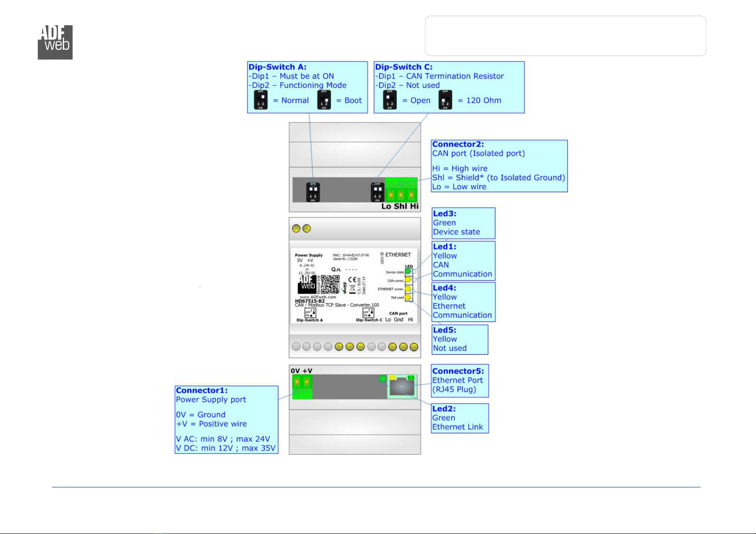Click the CE marking on device label
This screenshot has width=756, height=534.
pos(353,279)
